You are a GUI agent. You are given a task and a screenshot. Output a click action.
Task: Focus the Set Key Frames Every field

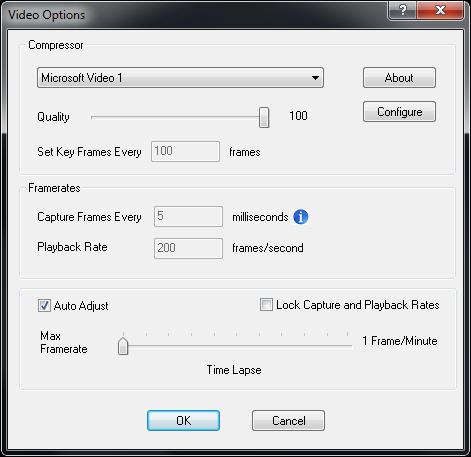point(185,151)
